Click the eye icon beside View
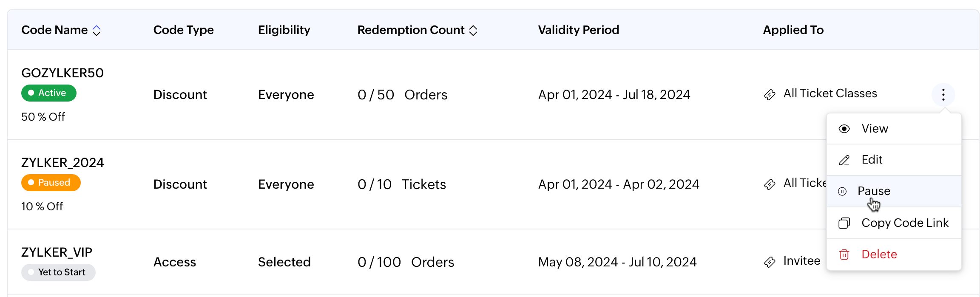This screenshot has height=297, width=980. 844,129
